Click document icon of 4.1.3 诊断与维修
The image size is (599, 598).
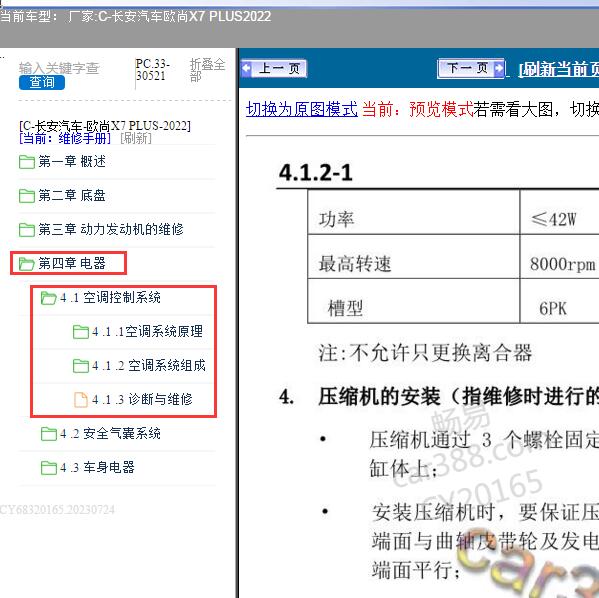point(81,400)
